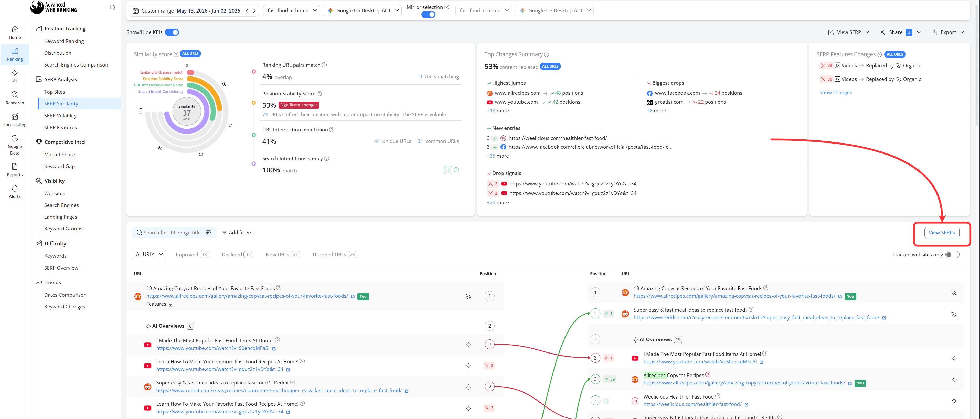980x419 pixels.
Task: Open Dates Comparison menu item
Action: (65, 295)
